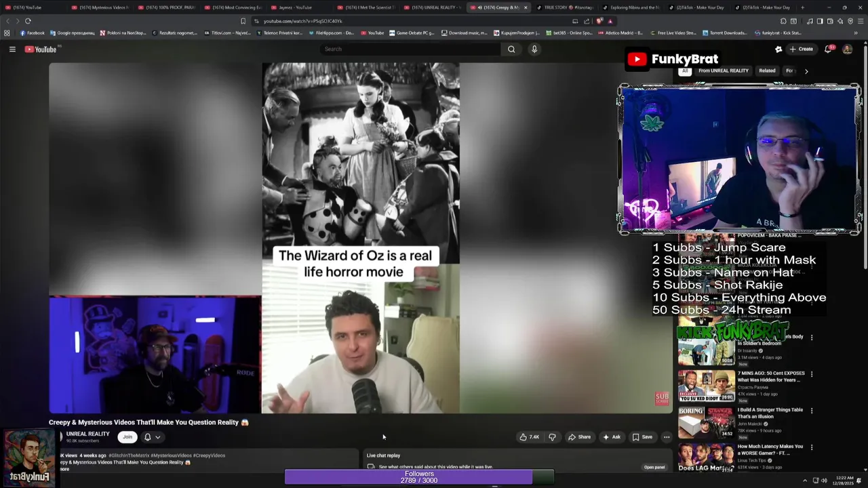Open the Facebook bookmark
This screenshot has width=868, height=488.
[32, 33]
